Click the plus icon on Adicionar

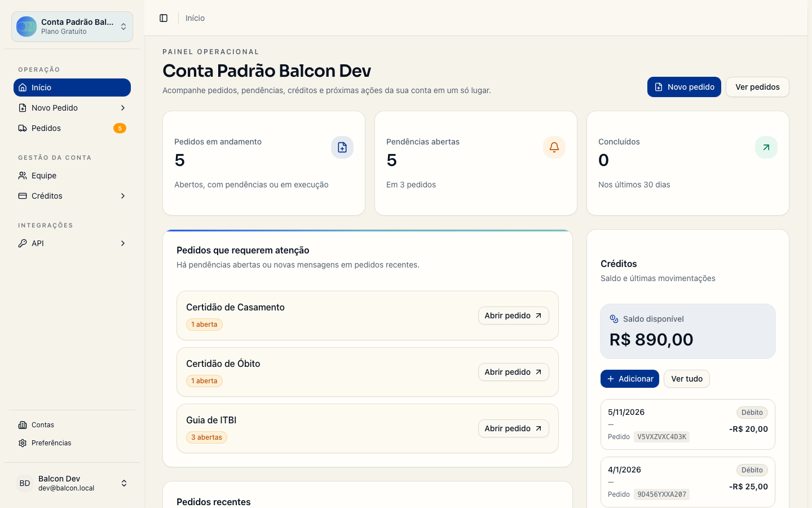click(611, 379)
